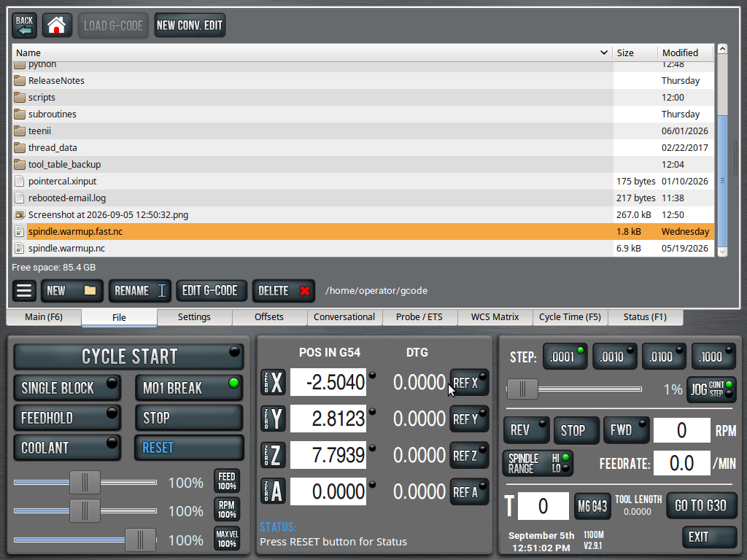747x560 pixels.
Task: Go to the Home folder icon
Action: click(57, 26)
